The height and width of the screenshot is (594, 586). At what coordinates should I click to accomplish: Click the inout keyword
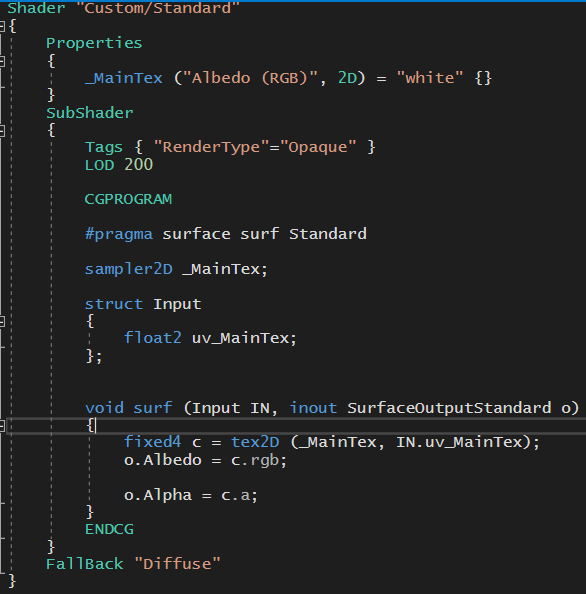313,408
